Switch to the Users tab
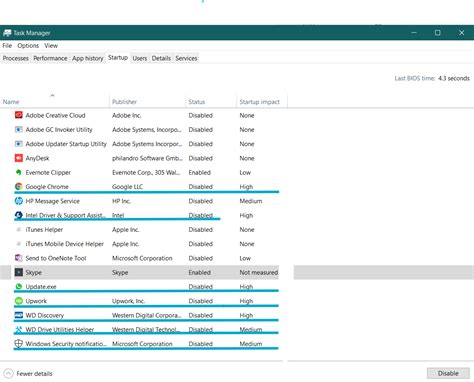Screen dimensions: 474x382 (x=140, y=58)
